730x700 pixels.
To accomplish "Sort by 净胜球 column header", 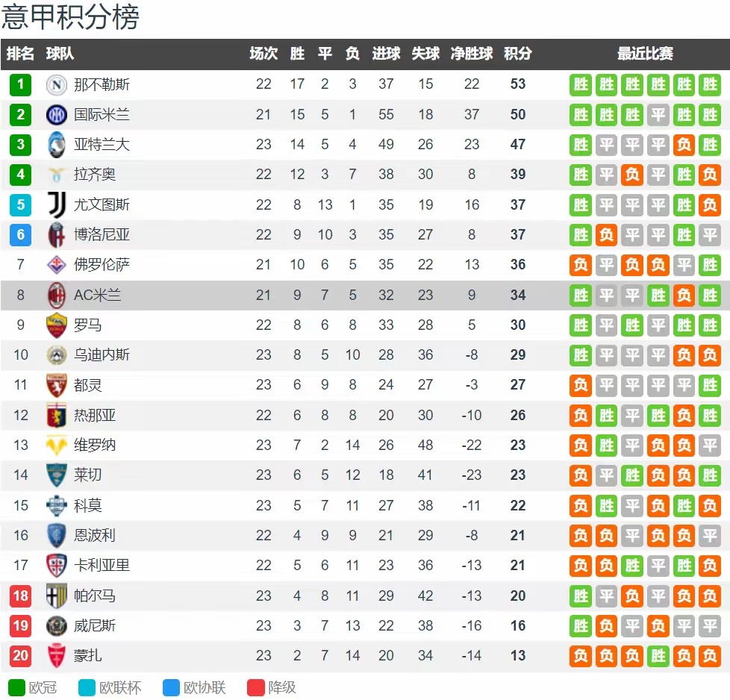I will coord(472,54).
